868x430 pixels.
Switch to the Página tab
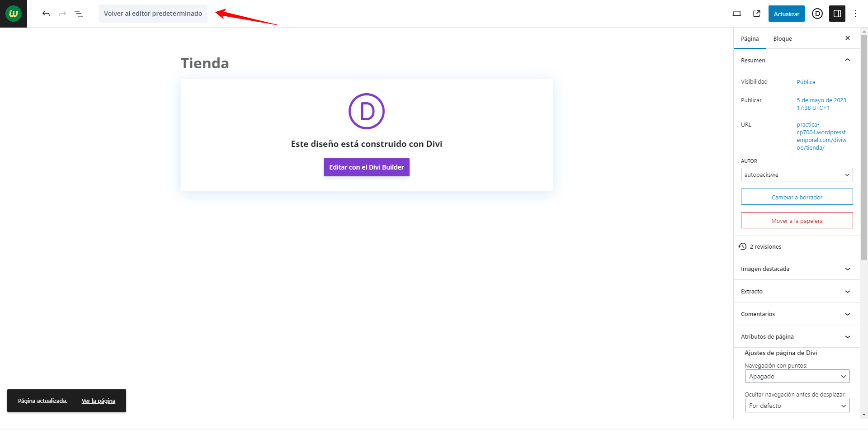pos(750,39)
